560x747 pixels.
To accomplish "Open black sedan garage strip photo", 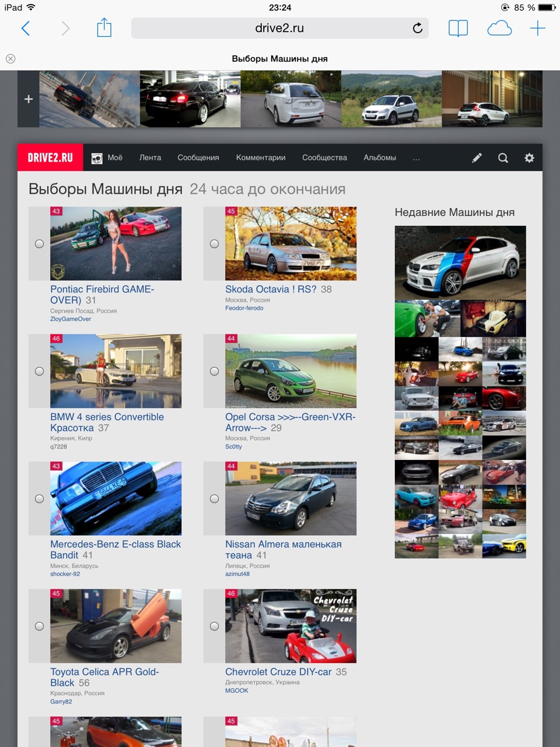I will coord(190,99).
